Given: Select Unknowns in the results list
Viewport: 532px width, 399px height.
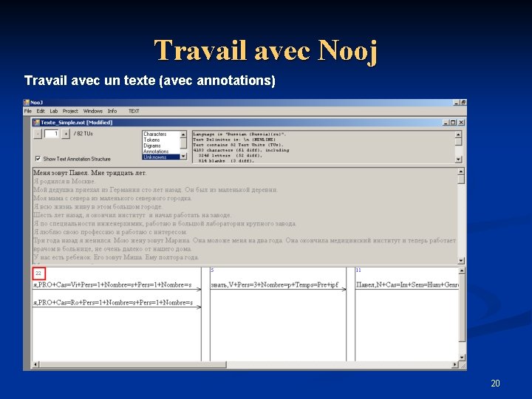Looking at the screenshot, I should click(161, 157).
